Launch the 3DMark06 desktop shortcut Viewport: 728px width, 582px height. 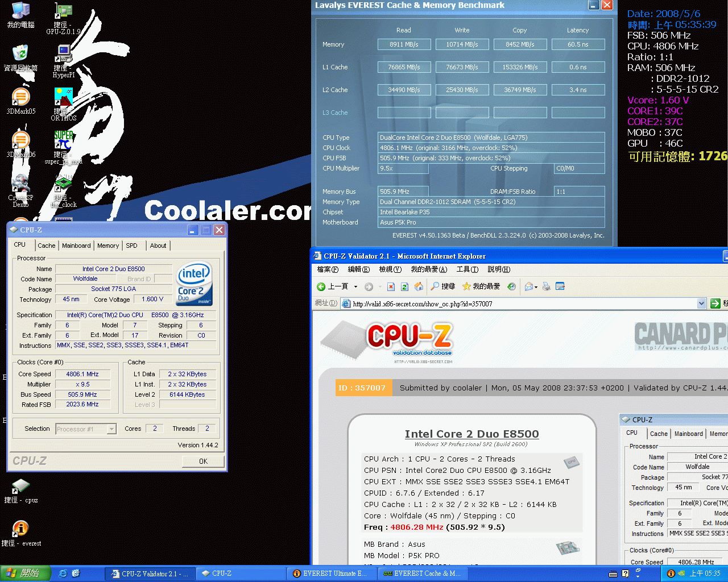20,144
